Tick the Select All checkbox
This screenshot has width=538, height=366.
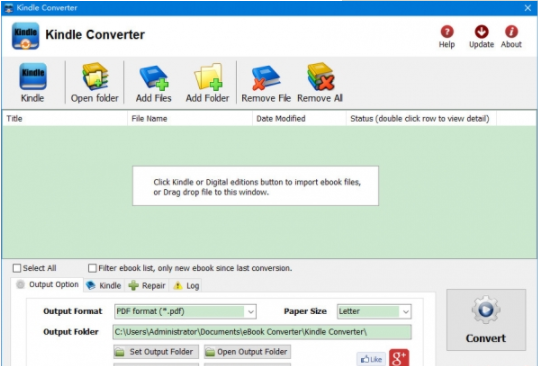pyautogui.click(x=16, y=268)
